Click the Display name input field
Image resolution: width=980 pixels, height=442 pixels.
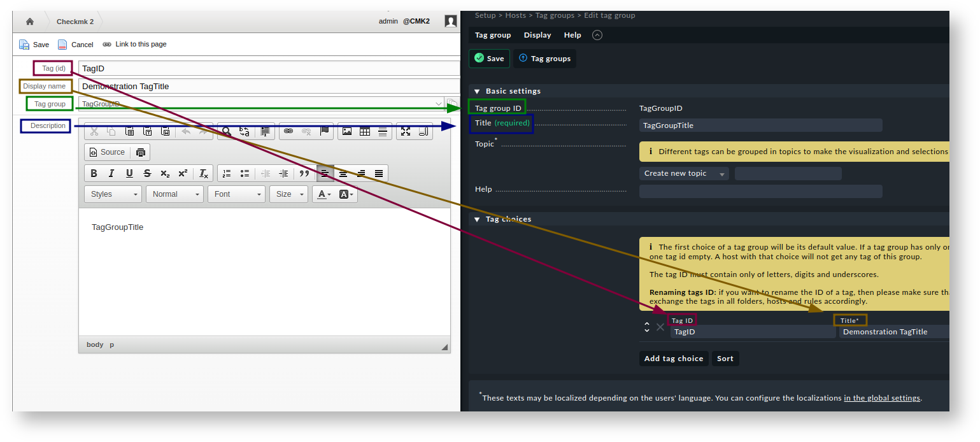pos(269,86)
